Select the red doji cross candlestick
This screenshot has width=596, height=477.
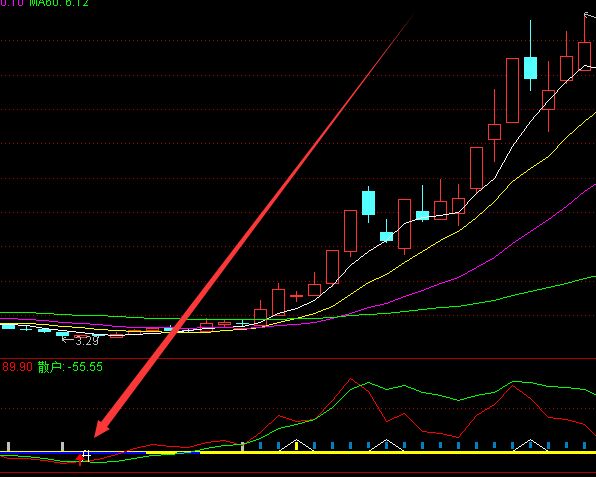[296, 296]
